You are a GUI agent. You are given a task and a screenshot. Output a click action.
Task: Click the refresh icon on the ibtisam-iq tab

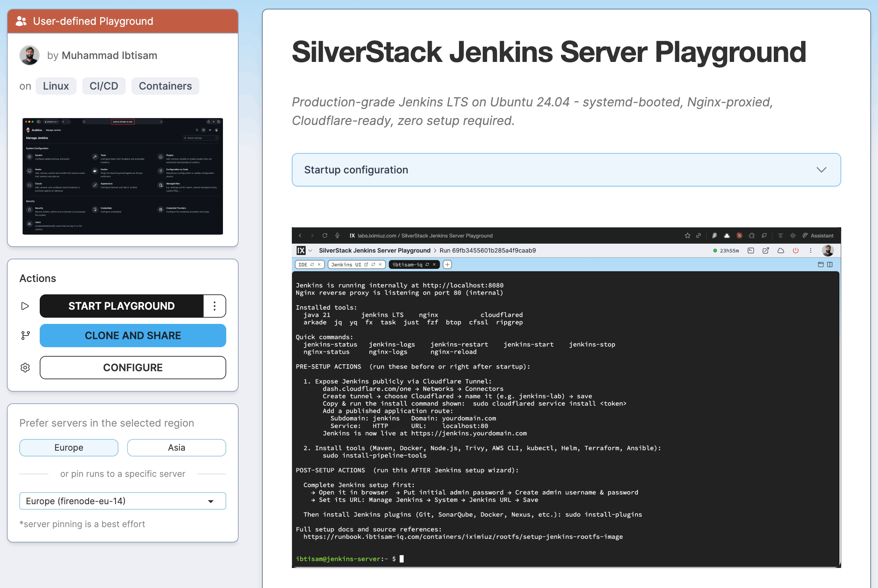point(427,264)
